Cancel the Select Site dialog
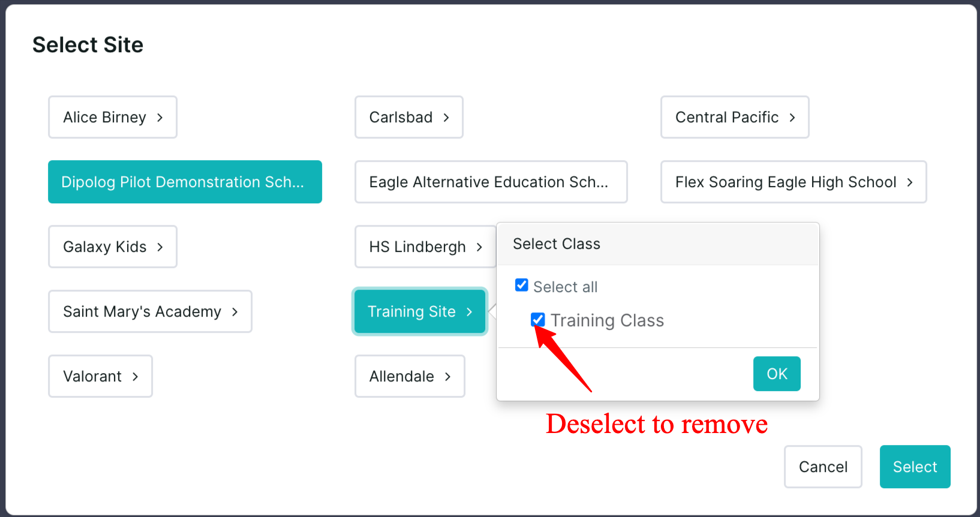Screen dimensions: 980x517 tap(823, 467)
